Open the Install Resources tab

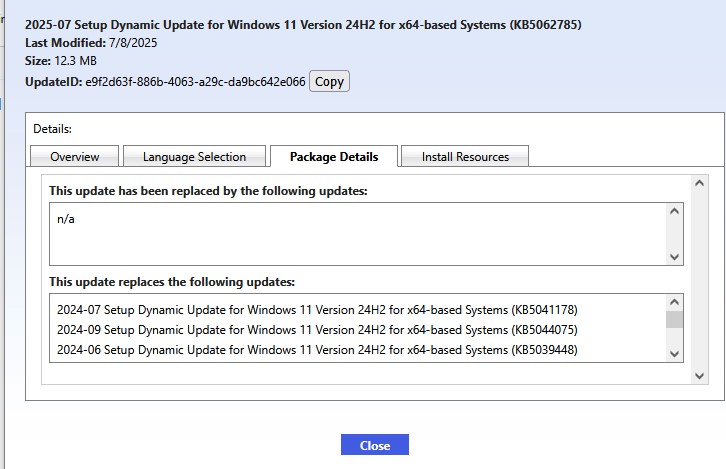click(465, 156)
